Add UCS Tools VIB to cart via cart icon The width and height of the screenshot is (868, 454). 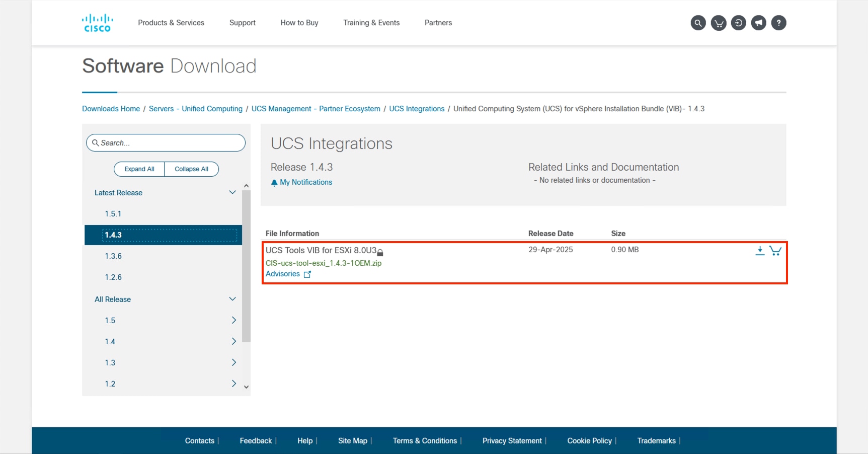(x=775, y=251)
